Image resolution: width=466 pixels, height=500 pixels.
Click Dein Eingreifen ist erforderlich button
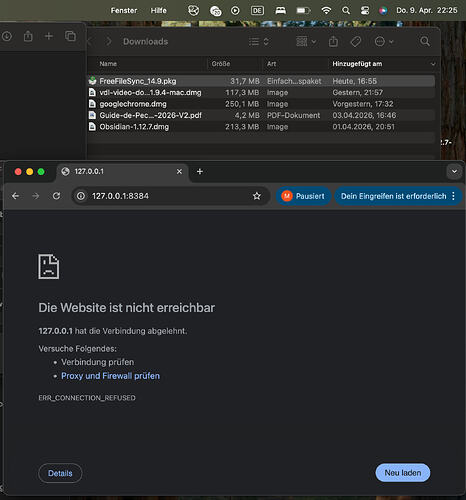[x=393, y=196]
